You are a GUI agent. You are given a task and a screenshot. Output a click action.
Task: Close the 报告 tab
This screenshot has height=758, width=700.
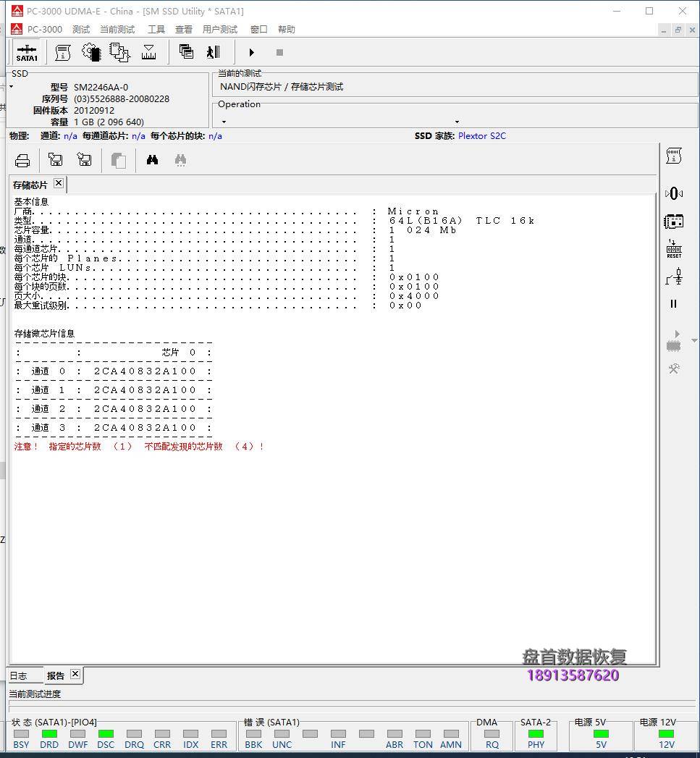click(75, 674)
